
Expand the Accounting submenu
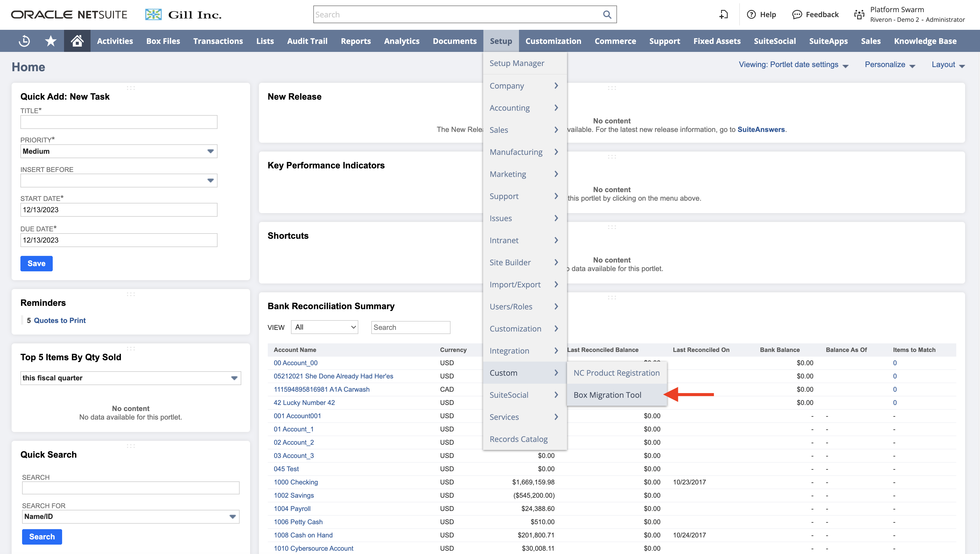coord(525,108)
